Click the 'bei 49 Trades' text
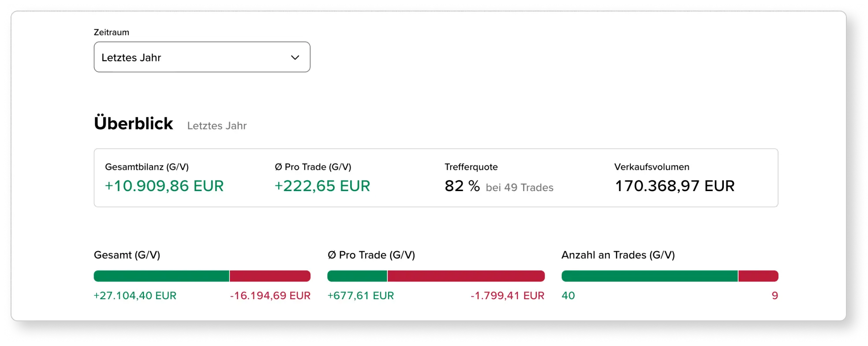The image size is (868, 346). point(519,188)
